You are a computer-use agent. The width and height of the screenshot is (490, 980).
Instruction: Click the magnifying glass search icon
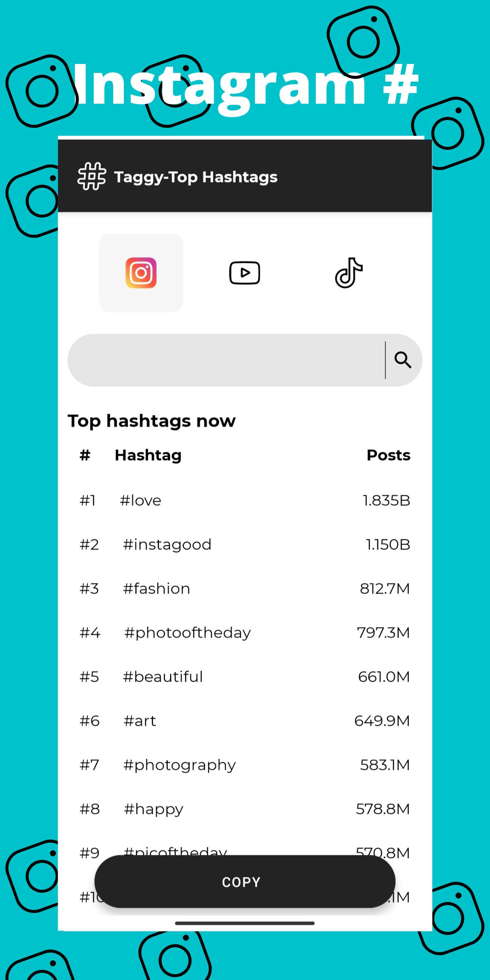tap(403, 360)
